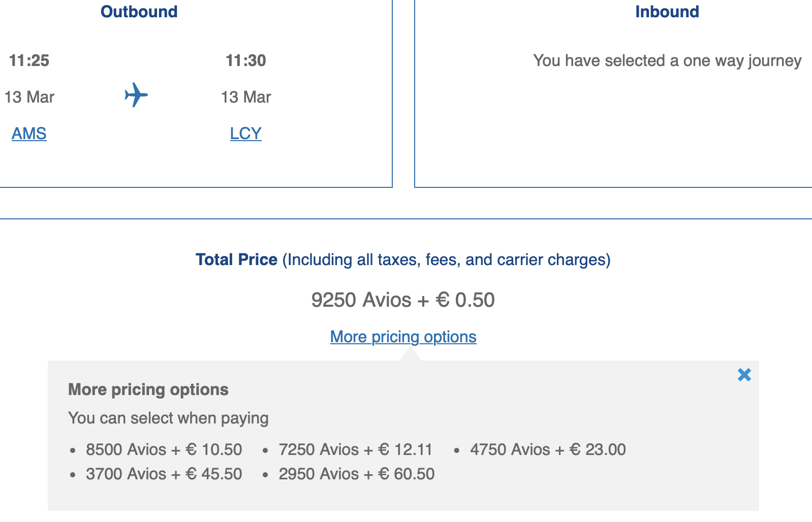
Task: Open the AMS airport link
Action: click(x=29, y=134)
